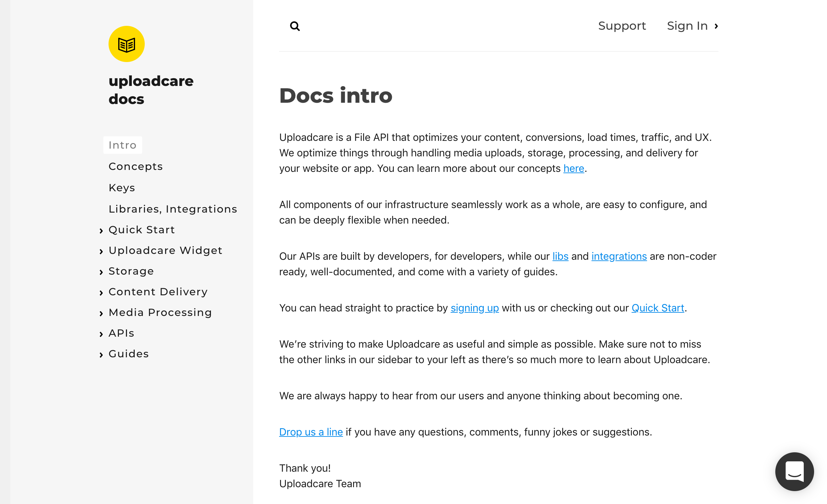
Task: Click the yellow uploadcare docs book logo
Action: pos(126,44)
